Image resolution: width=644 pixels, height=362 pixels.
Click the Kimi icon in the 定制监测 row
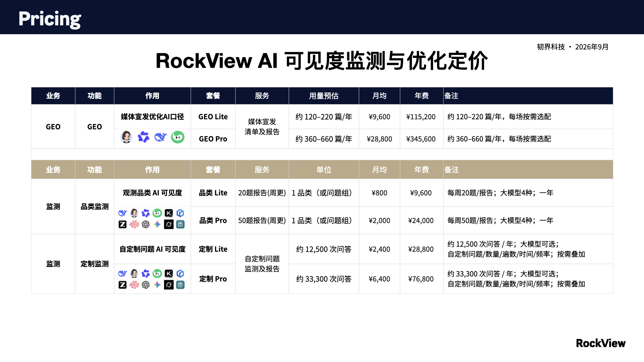[x=169, y=274]
